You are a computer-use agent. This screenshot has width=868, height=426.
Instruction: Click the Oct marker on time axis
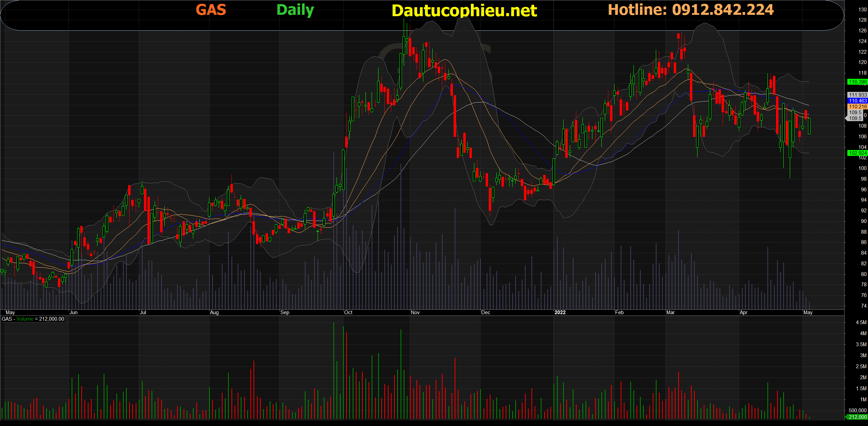348,312
